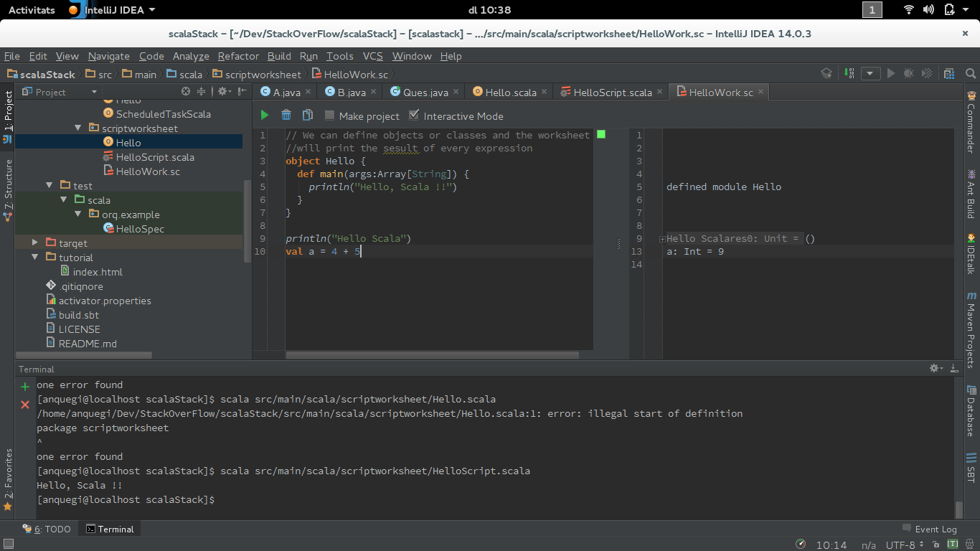Screen dimensions: 980x551
Task: Select build.sbt in the project tree
Action: (x=79, y=314)
